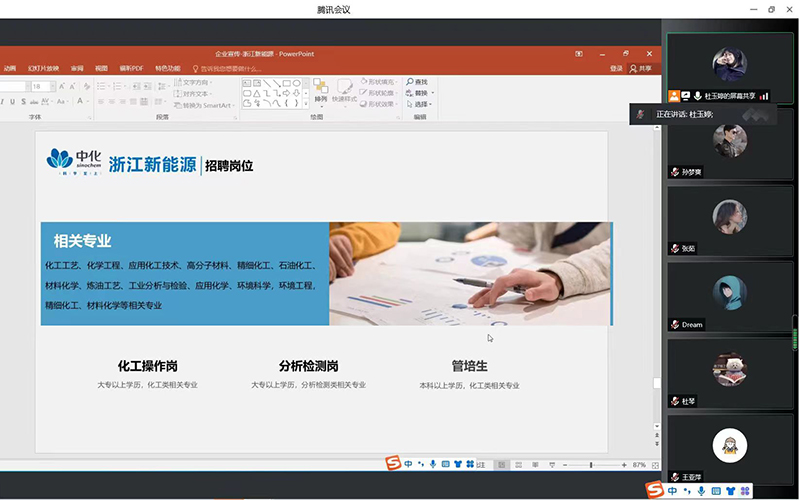Open font dialog launcher

pos(89,118)
